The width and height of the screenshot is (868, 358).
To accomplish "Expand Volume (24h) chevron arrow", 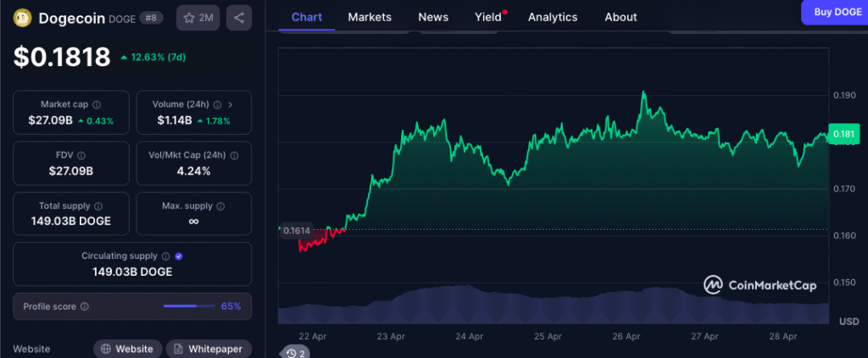I will [x=231, y=104].
